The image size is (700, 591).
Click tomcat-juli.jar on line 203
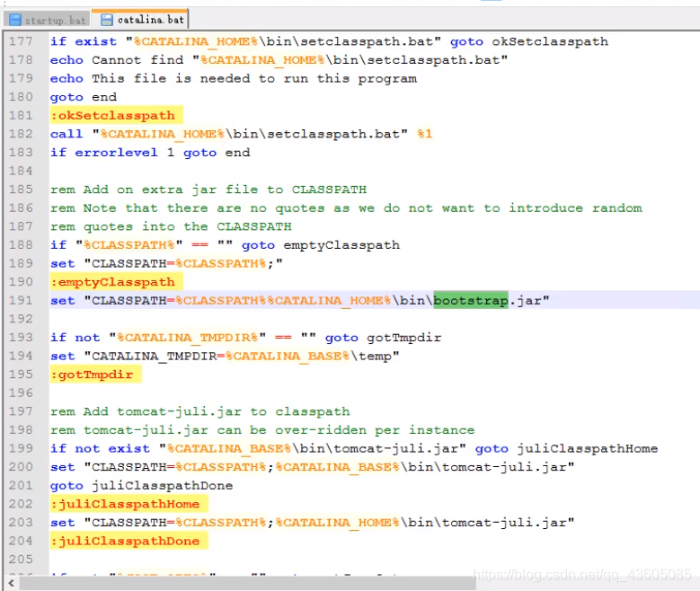504,523
